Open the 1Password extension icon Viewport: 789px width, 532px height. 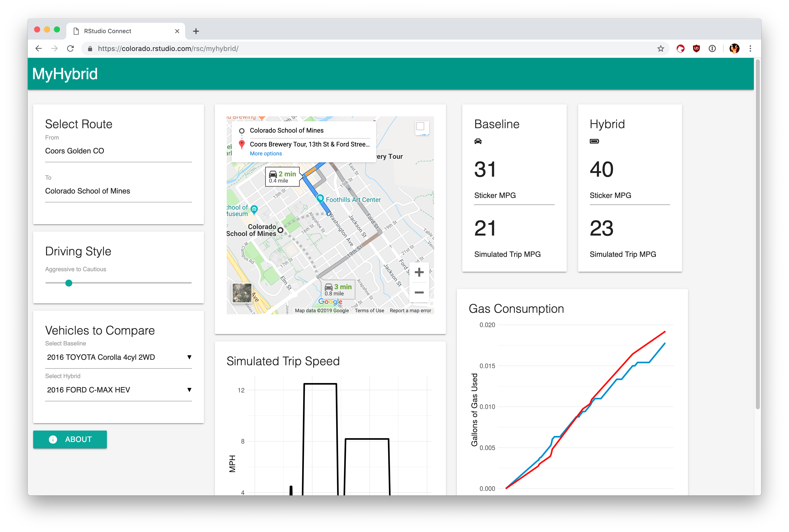(x=712, y=48)
